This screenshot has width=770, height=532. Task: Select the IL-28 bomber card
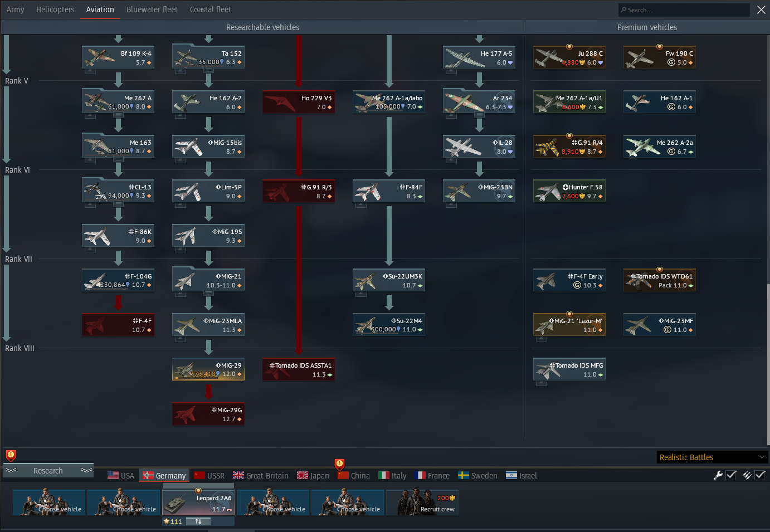(479, 147)
